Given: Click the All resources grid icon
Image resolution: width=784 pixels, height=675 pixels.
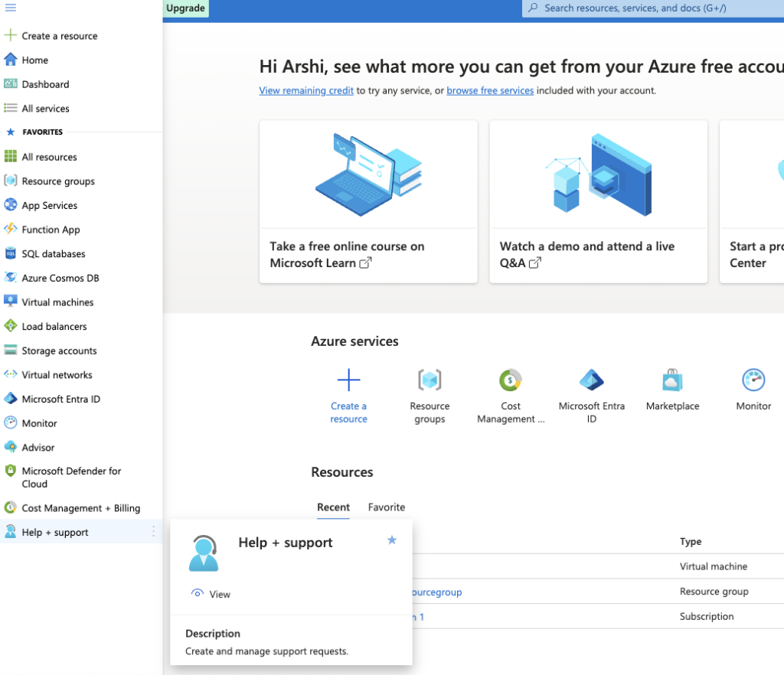Looking at the screenshot, I should 11,156.
